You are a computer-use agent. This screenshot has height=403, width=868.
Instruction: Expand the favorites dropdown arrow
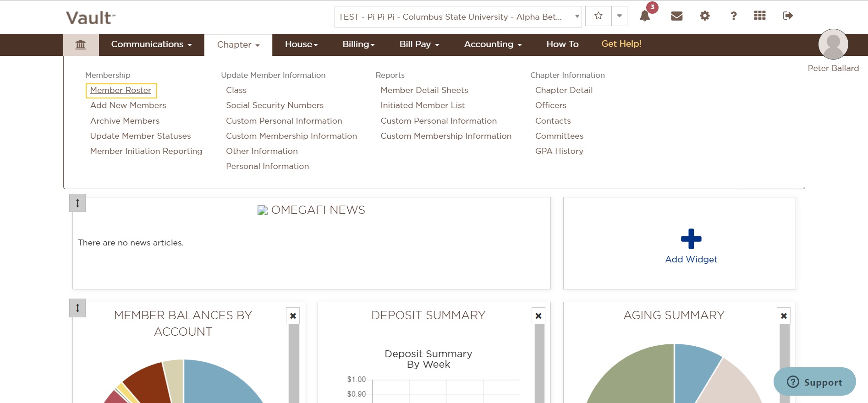pyautogui.click(x=619, y=16)
